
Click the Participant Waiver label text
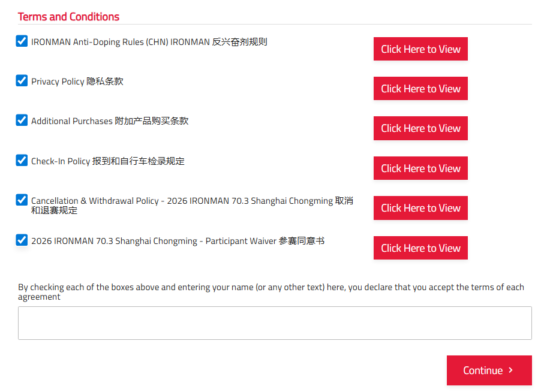pos(177,240)
